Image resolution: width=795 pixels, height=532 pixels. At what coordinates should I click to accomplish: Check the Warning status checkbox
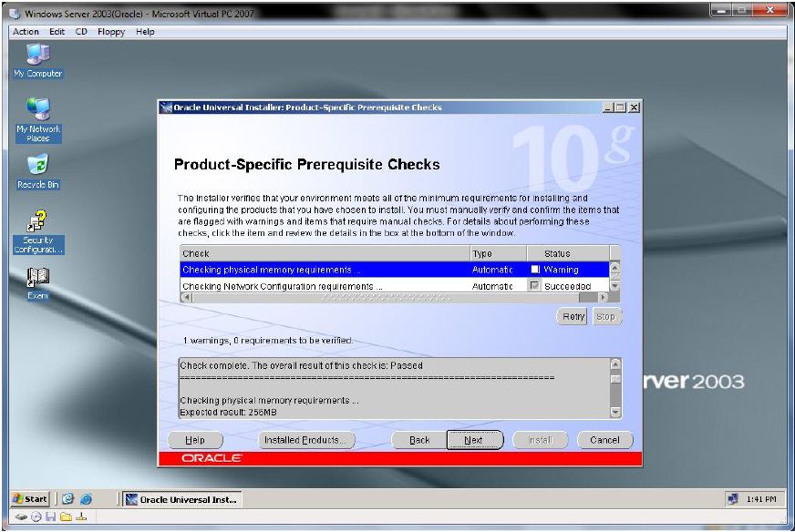535,269
